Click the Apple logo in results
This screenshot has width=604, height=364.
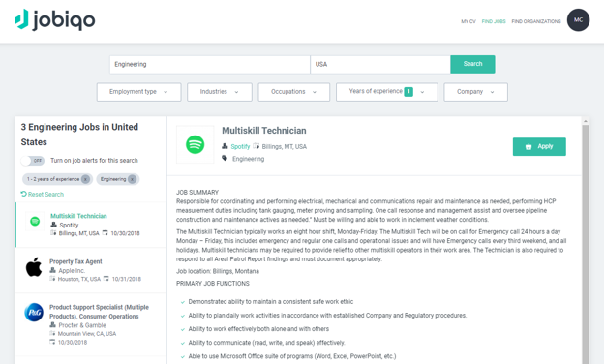34,267
